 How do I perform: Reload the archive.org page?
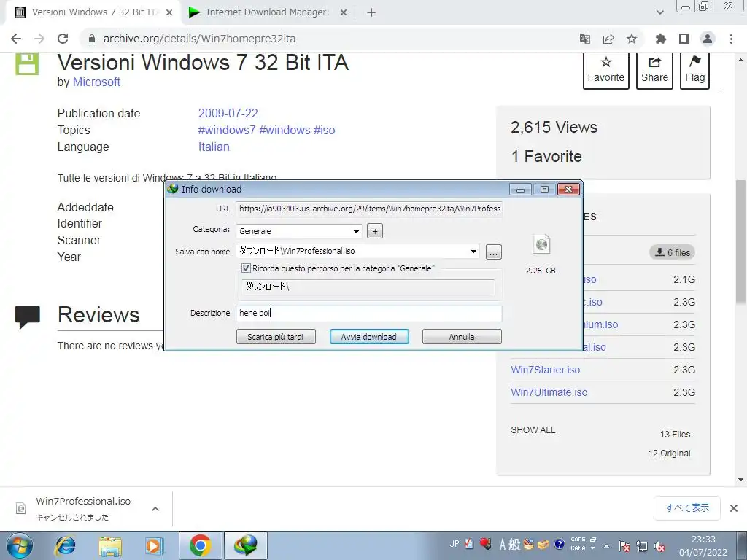[x=63, y=39]
